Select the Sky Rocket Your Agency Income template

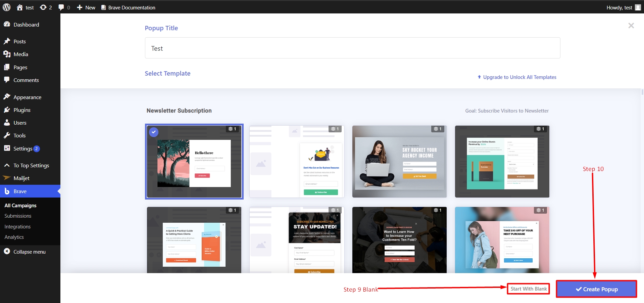(x=399, y=162)
